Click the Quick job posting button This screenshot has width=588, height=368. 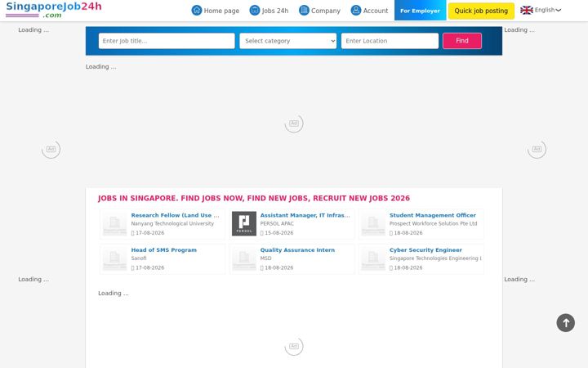tap(481, 11)
